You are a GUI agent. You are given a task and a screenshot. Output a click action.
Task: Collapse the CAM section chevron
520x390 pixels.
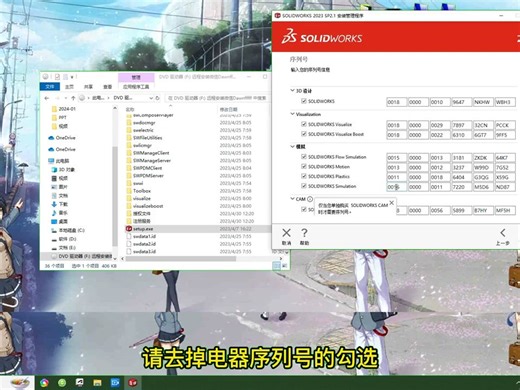(x=292, y=199)
